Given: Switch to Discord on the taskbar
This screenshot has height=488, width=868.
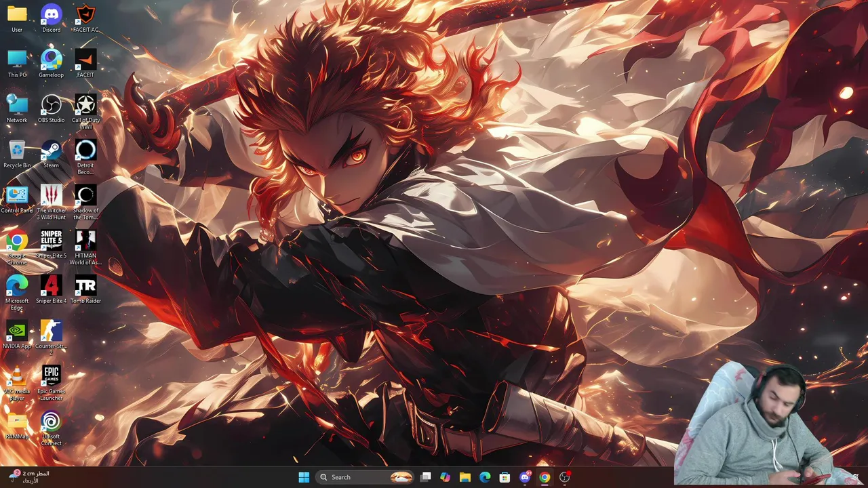Looking at the screenshot, I should tap(525, 477).
